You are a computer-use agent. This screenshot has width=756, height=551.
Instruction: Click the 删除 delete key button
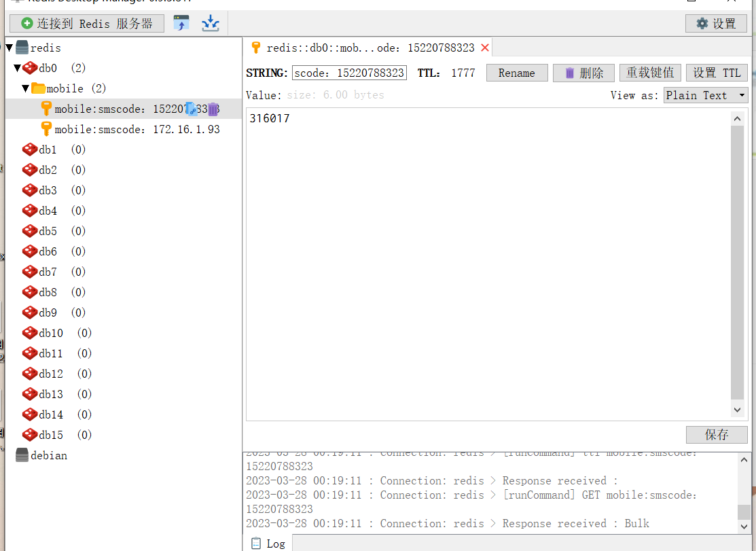(583, 73)
